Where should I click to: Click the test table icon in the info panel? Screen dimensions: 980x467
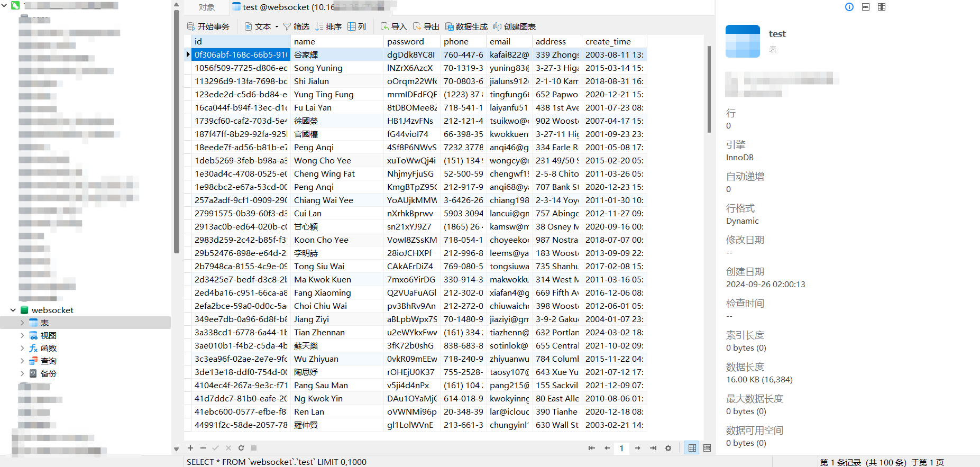pos(743,41)
